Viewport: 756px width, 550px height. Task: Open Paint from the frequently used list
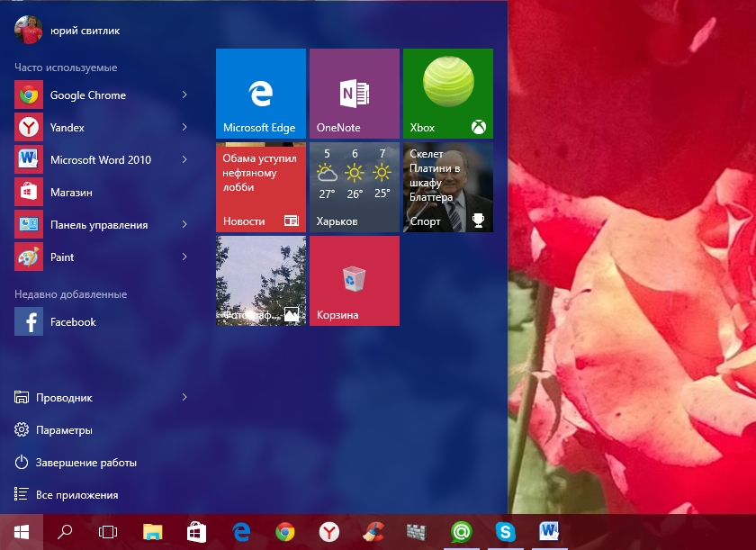[x=61, y=257]
